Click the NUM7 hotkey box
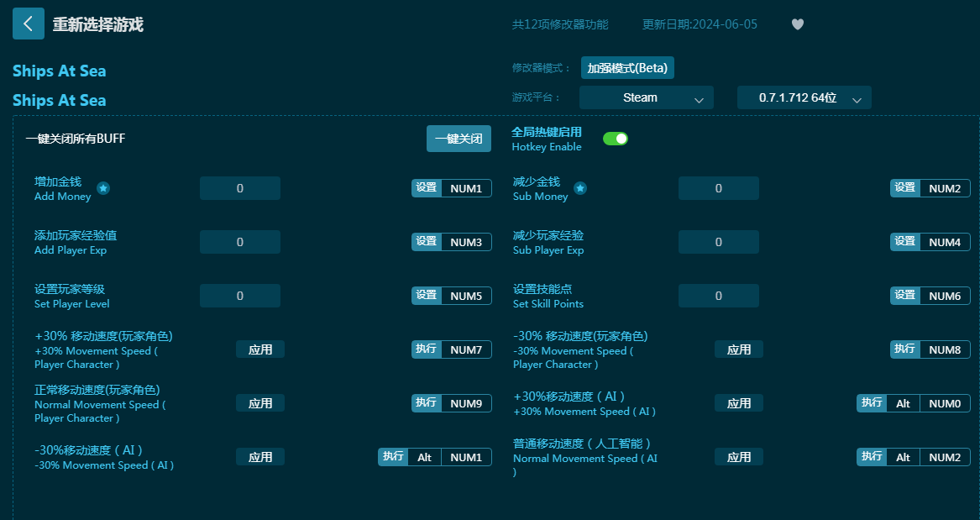The image size is (980, 520). [x=466, y=349]
